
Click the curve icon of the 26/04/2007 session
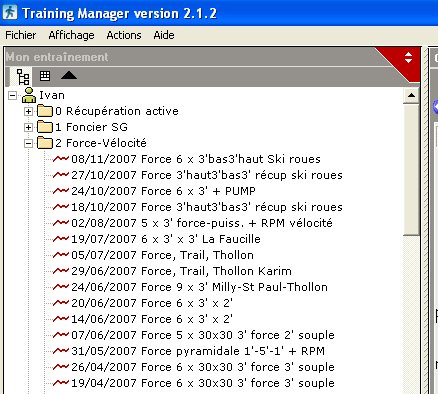61,367
